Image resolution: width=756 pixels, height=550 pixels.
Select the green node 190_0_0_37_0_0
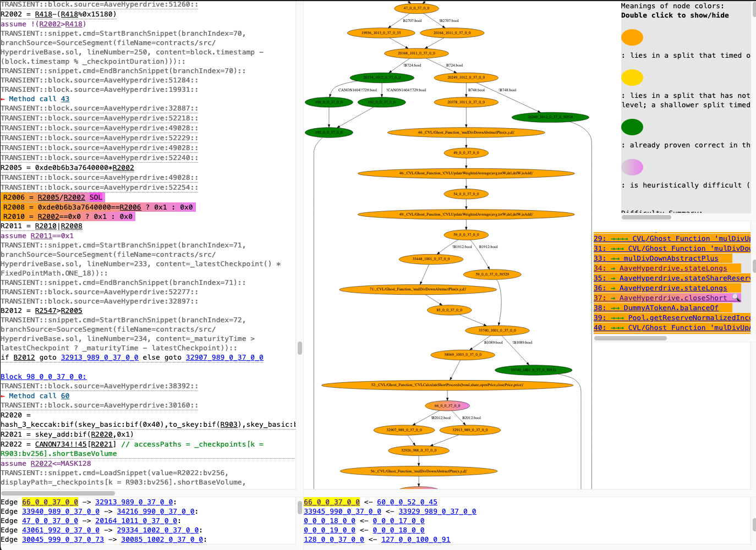[329, 102]
